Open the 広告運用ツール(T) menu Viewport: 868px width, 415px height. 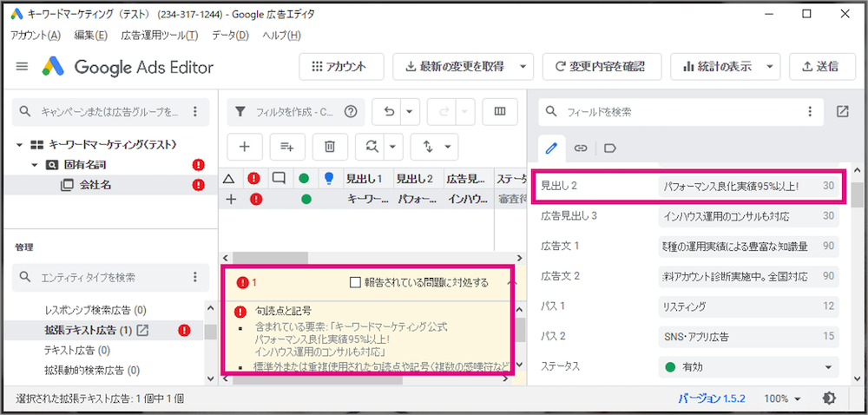[x=160, y=36]
